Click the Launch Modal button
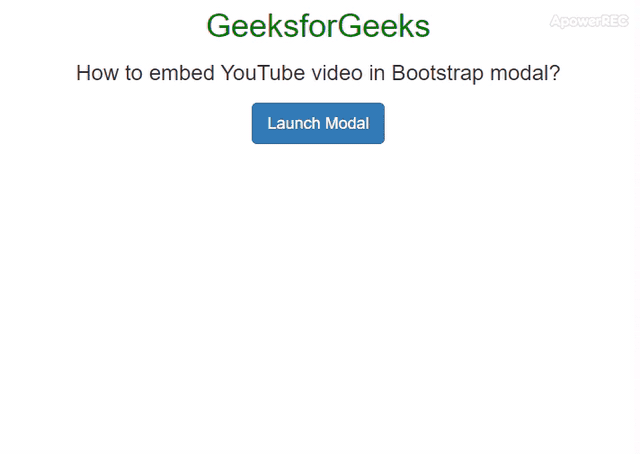Screen dimensions: 640x454 [318, 123]
